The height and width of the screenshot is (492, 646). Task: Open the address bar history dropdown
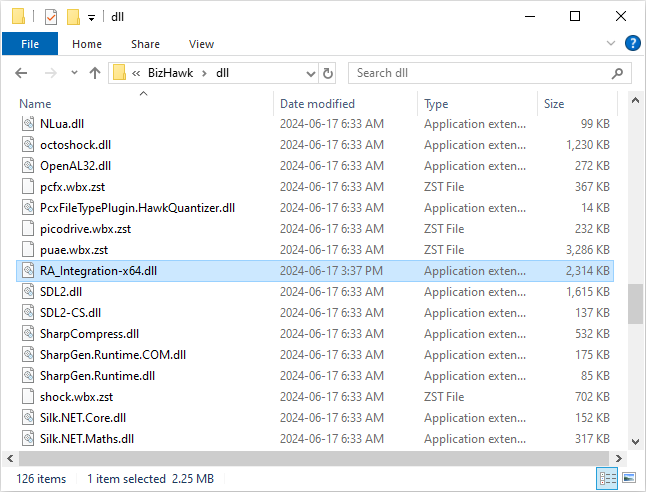(x=311, y=73)
